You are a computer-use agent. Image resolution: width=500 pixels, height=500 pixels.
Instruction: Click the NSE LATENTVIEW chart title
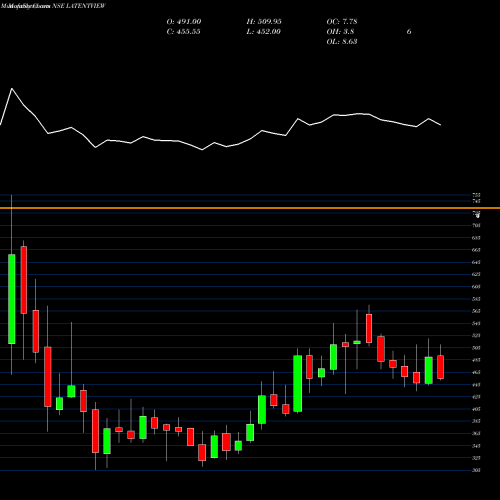79,6
